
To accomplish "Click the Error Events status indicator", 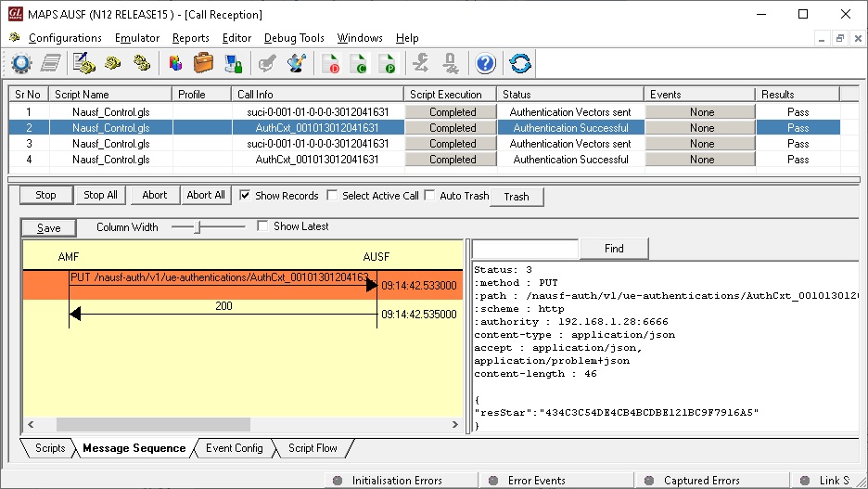I will pos(528,480).
